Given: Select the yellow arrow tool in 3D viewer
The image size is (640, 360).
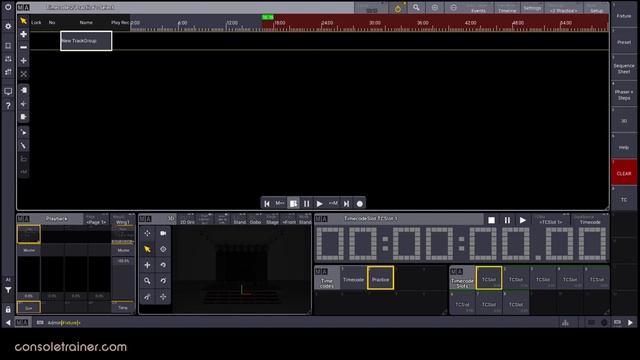Looking at the screenshot, I should click(x=147, y=249).
